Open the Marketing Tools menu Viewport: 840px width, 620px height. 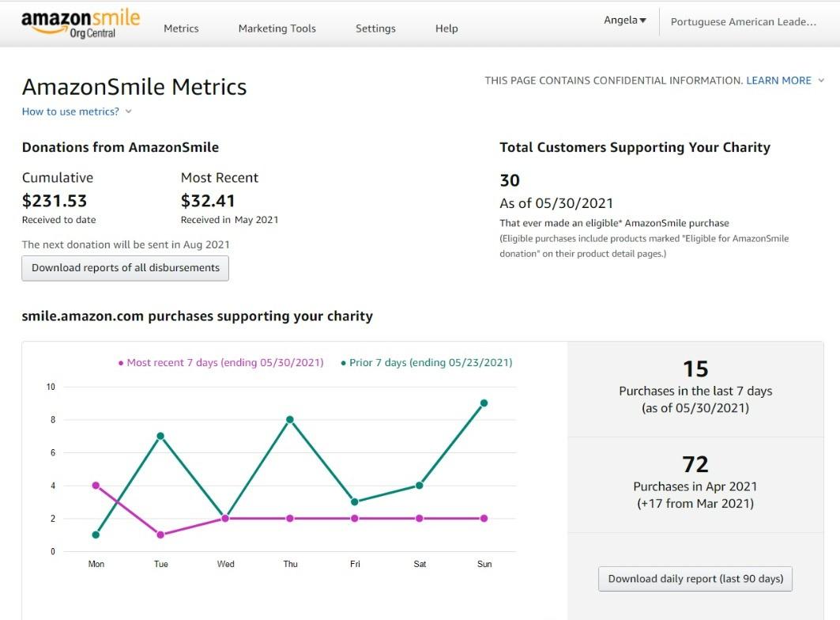click(277, 28)
